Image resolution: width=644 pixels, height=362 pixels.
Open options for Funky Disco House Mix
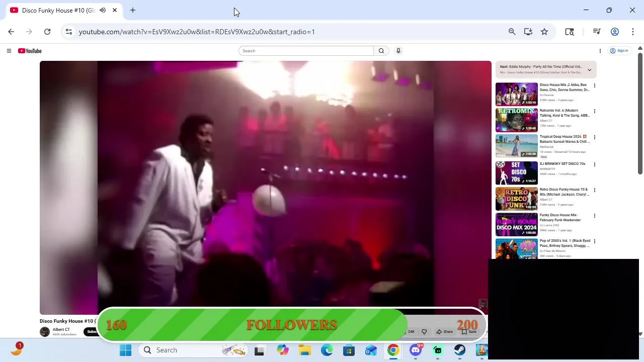pos(595,216)
